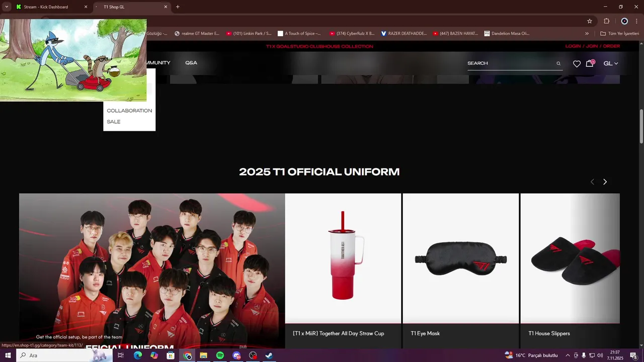Screen dimensions: 644x362
Task: Open the Copilot icon on the taskbar
Action: coord(154,355)
